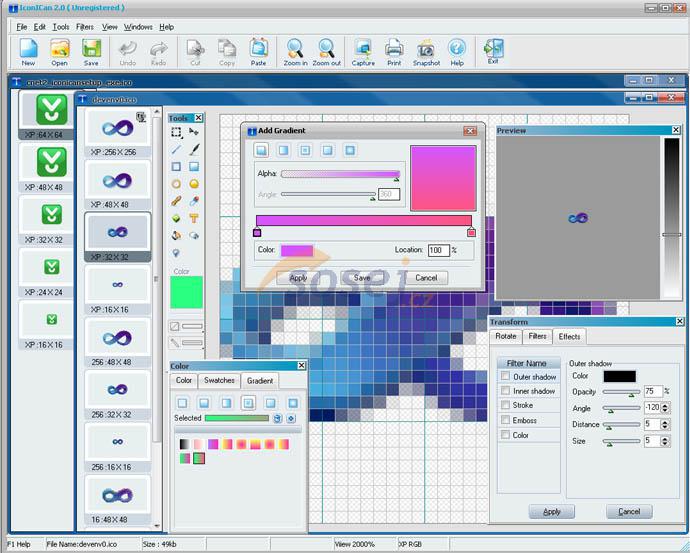Click Cancel in the Transform panel
The height and width of the screenshot is (553, 690).
point(629,511)
